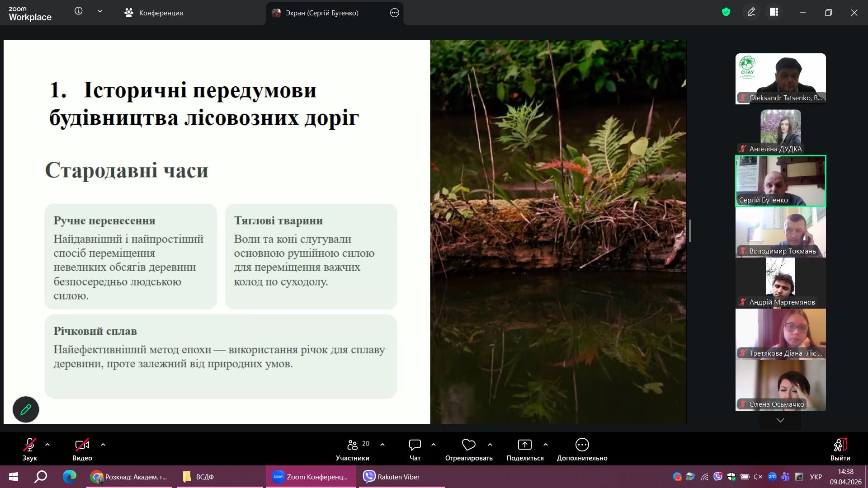Click the green annotate pencil on slide
This screenshot has height=488, width=868.
(26, 409)
